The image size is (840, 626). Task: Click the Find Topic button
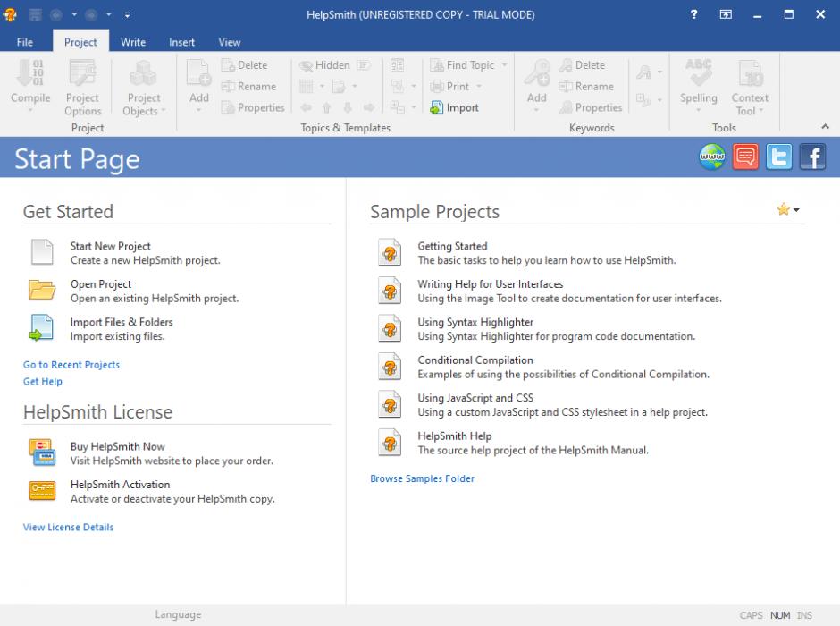click(463, 65)
